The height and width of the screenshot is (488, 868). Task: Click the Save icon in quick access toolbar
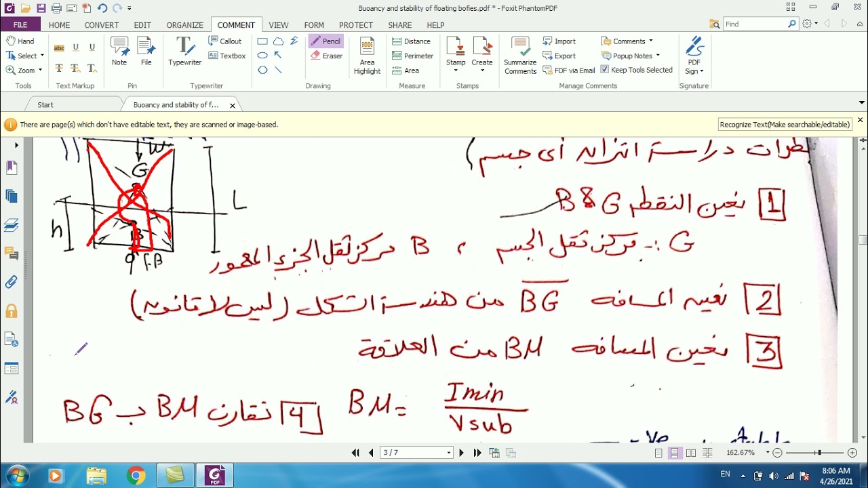41,8
